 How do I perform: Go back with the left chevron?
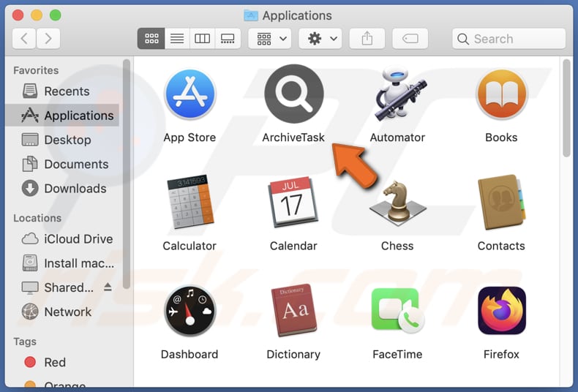24,38
